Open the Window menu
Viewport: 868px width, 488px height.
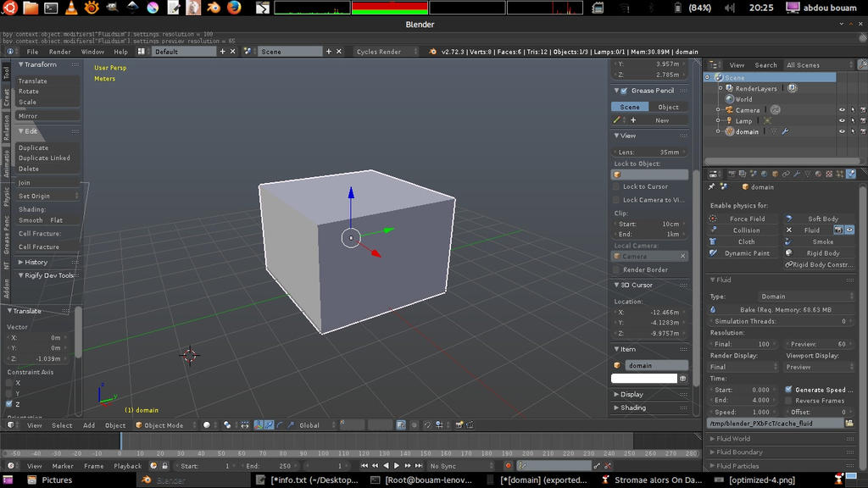[x=92, y=52]
